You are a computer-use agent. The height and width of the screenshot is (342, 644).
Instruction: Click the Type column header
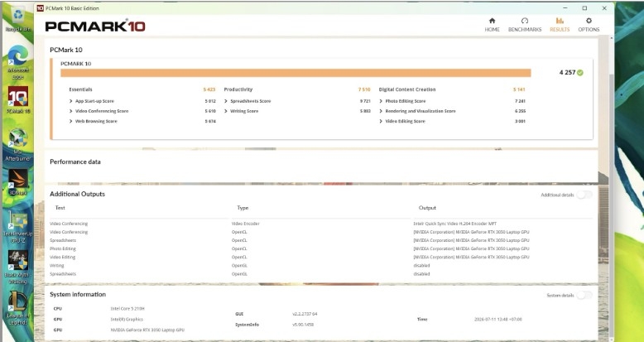tap(243, 208)
